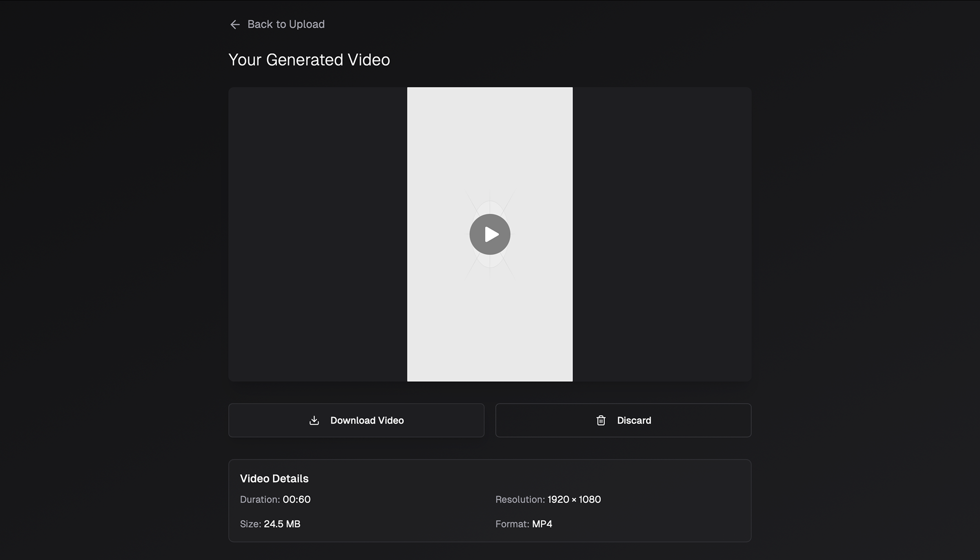Click dark area left of video preview

pos(318,234)
